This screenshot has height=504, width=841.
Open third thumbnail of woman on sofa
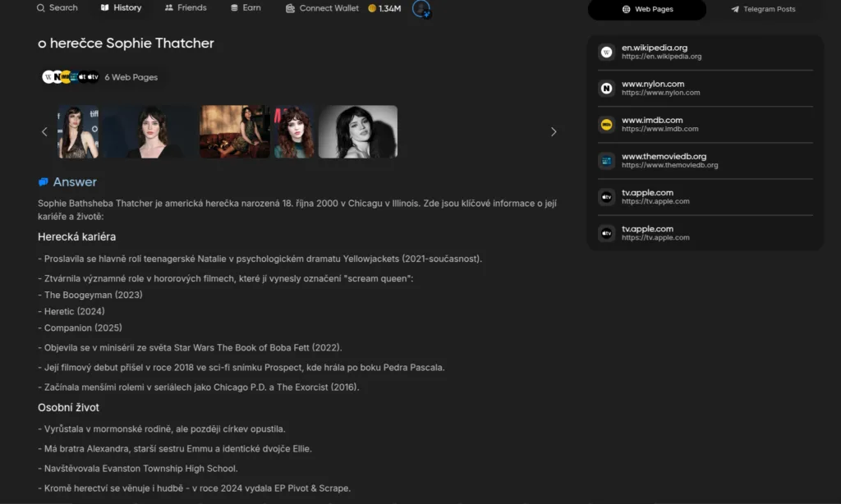click(x=235, y=131)
